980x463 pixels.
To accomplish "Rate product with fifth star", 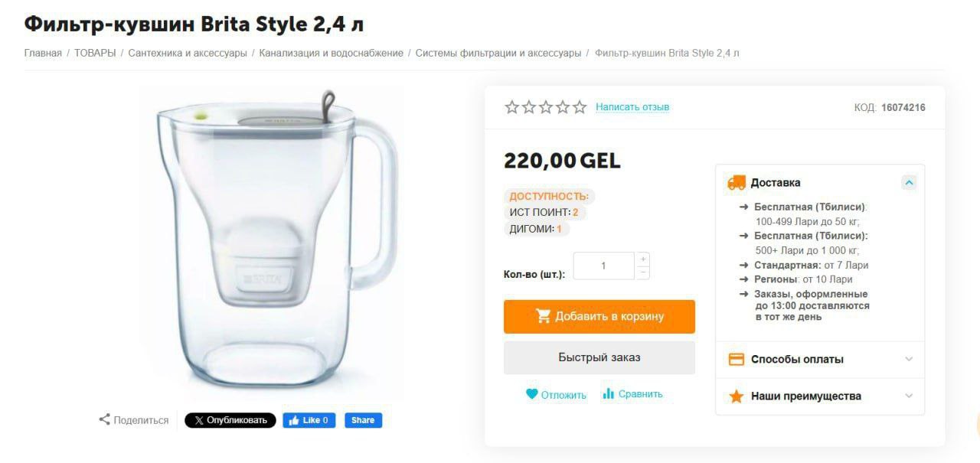I will click(580, 107).
